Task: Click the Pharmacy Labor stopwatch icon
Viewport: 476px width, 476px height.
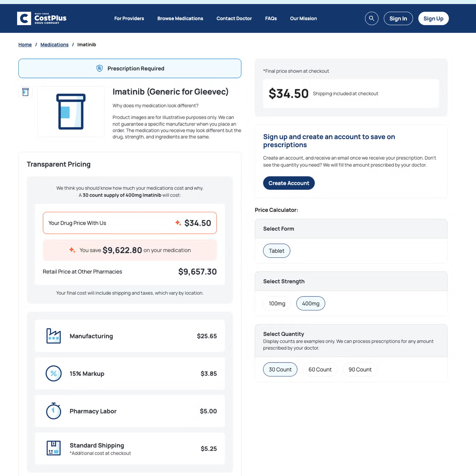Action: point(54,411)
